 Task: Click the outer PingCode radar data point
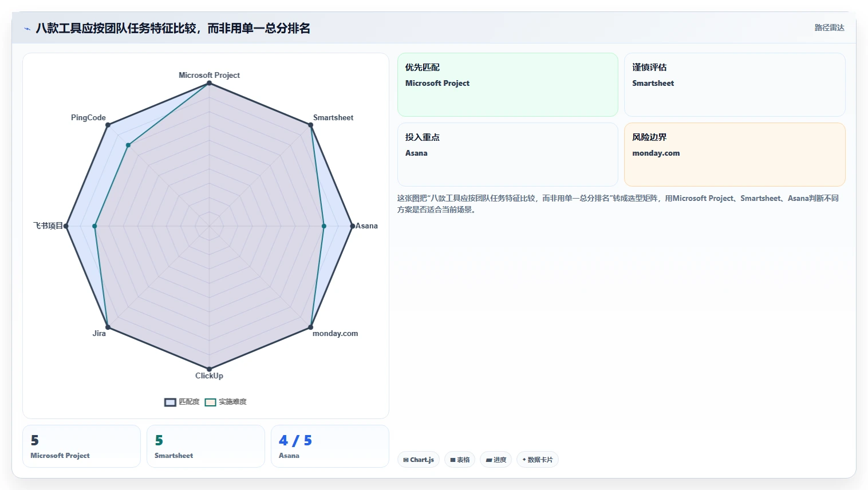point(108,125)
